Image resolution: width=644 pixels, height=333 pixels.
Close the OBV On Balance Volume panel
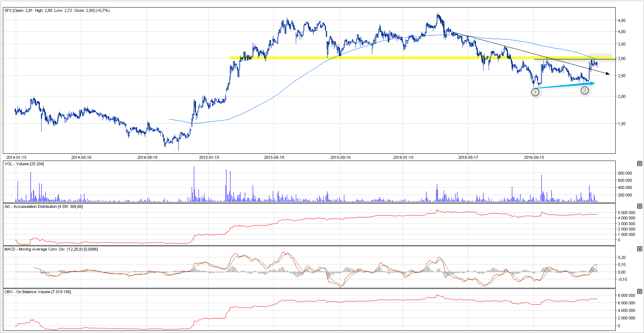tap(639, 291)
